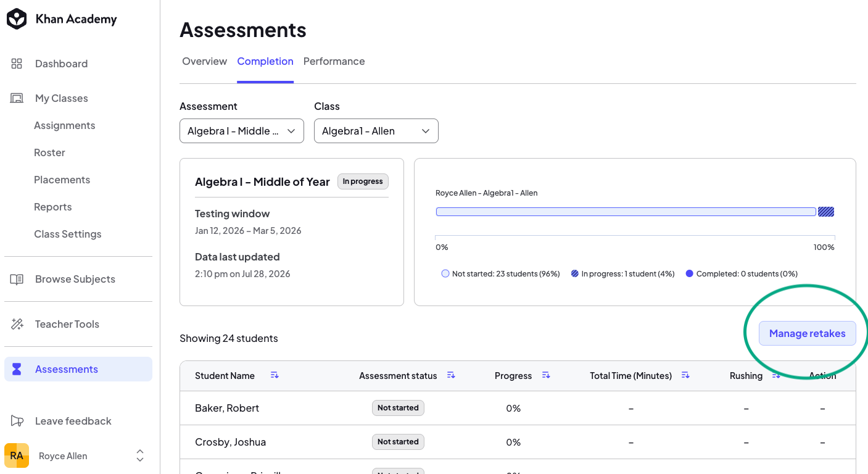
Task: Click the Royce Allen - Algebra1 - Allen chart label
Action: (x=487, y=193)
